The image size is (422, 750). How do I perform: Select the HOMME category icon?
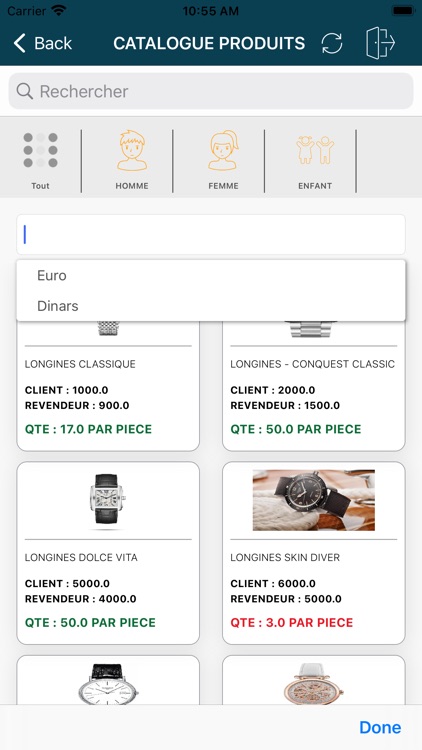[x=132, y=151]
